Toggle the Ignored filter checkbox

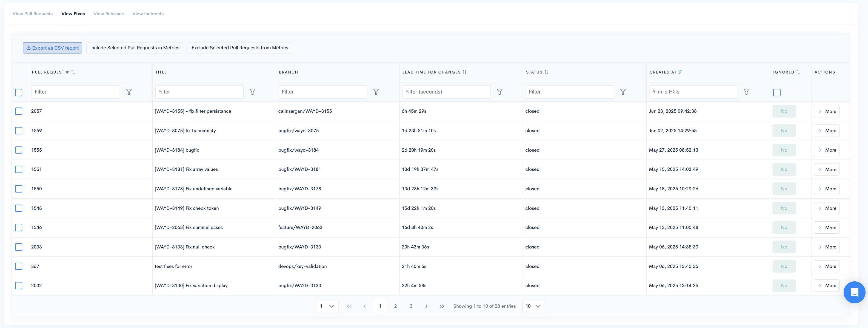point(777,92)
